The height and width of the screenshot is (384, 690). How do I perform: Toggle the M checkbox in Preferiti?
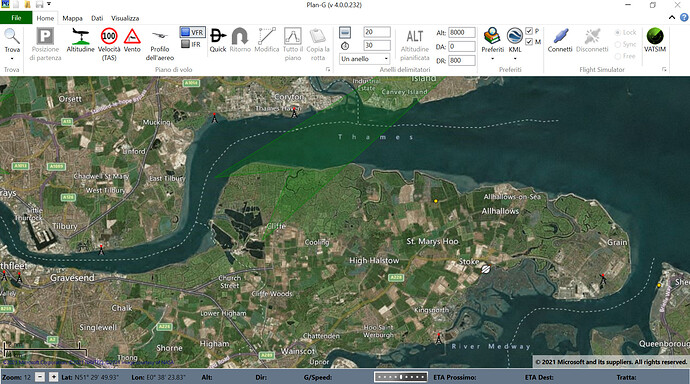[529, 42]
